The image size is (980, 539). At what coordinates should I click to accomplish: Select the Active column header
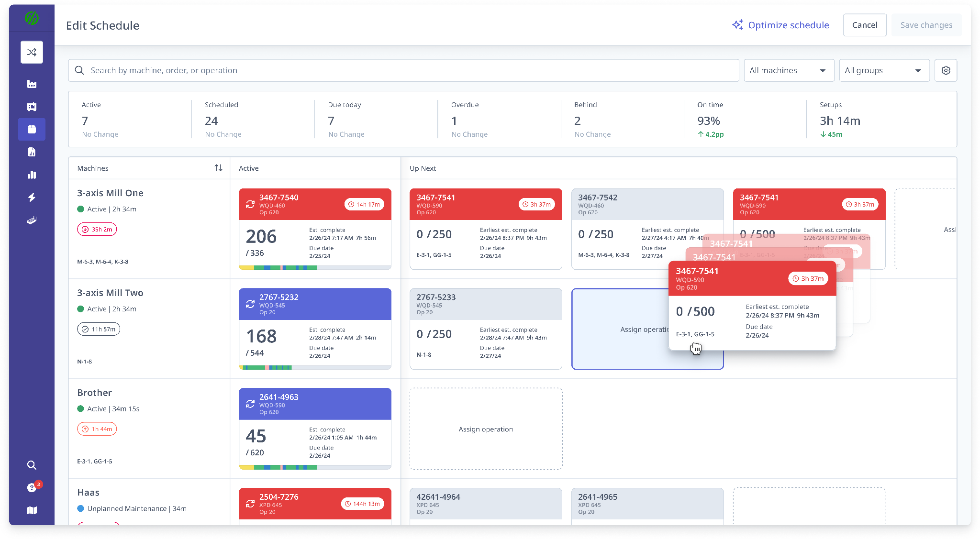[248, 168]
